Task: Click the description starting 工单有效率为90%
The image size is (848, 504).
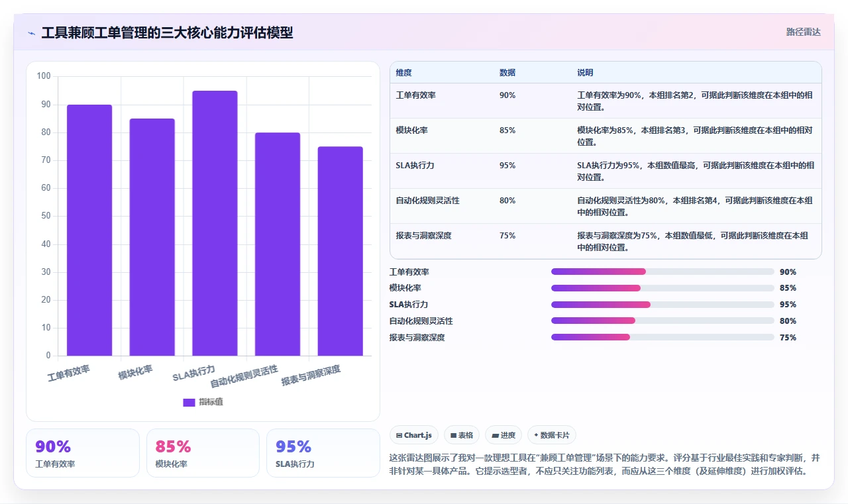Action: pyautogui.click(x=695, y=101)
